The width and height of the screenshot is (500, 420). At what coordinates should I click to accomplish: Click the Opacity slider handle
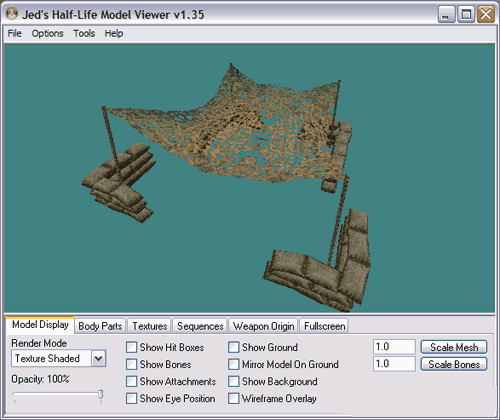[100, 395]
